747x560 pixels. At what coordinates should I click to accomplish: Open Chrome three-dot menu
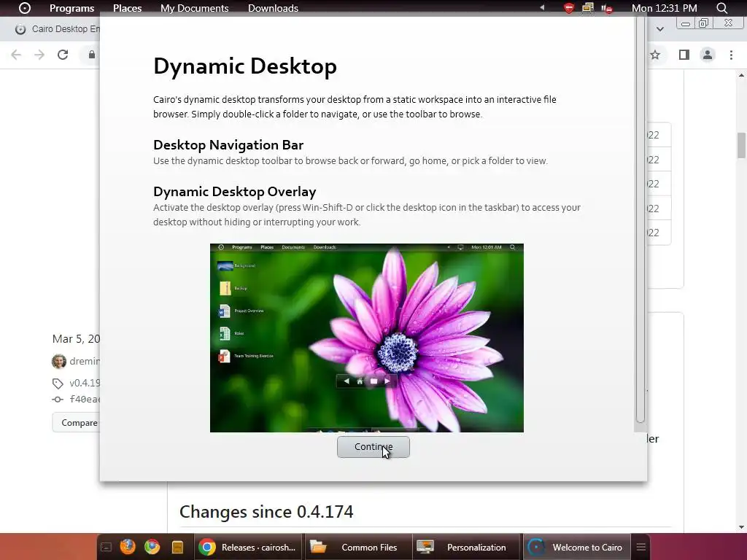(x=731, y=55)
